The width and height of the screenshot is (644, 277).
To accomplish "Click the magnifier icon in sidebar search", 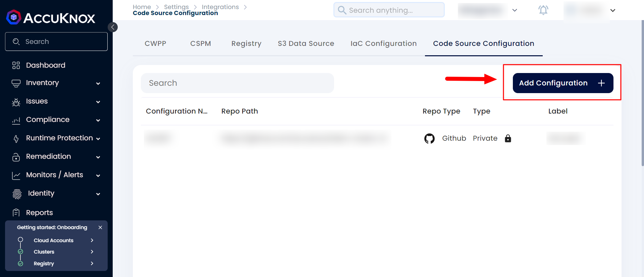I will [x=16, y=42].
